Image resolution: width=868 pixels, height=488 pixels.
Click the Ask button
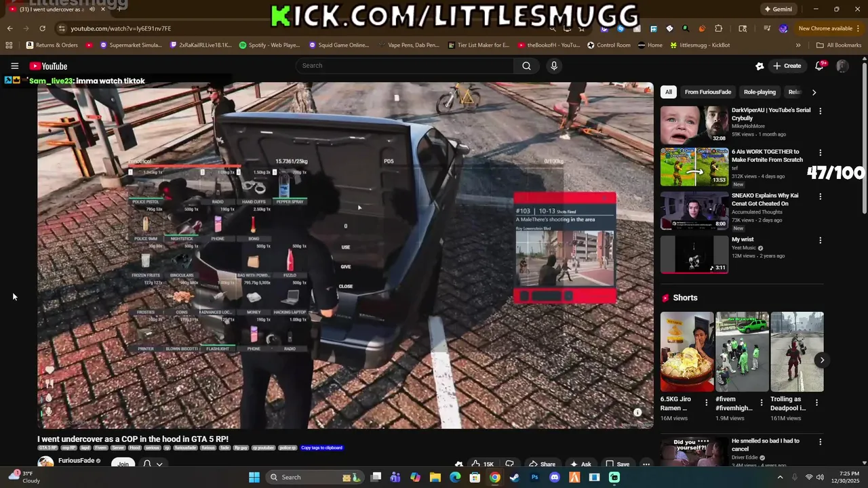[580, 464]
